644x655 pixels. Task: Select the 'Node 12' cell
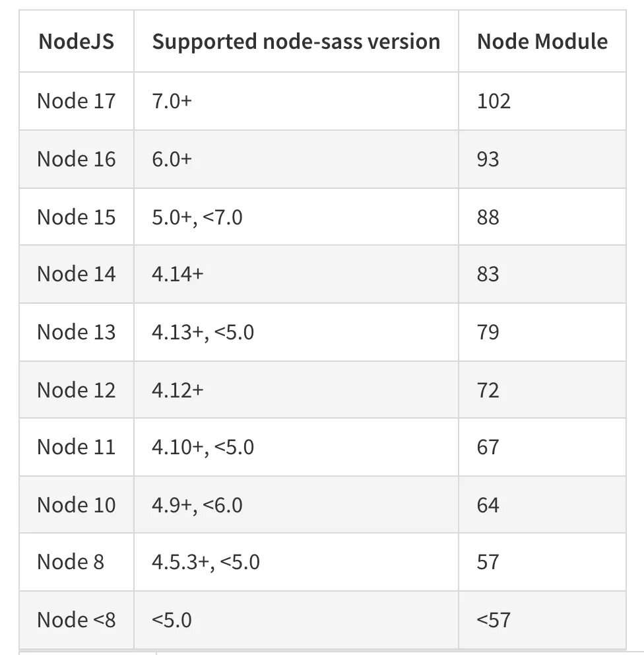coord(76,390)
